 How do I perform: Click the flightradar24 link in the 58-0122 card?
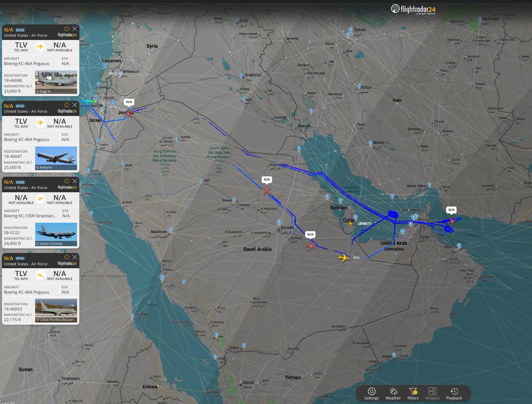click(67, 187)
